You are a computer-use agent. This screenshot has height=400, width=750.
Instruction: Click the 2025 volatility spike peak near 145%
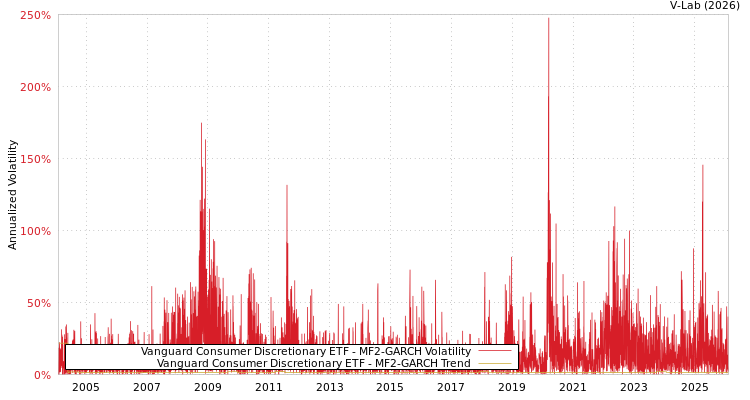coord(703,167)
